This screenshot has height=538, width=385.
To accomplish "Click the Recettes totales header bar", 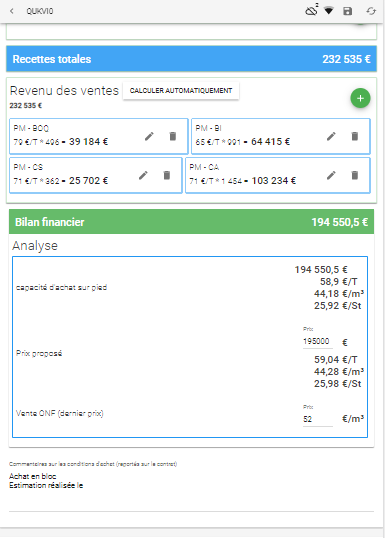I will (191, 59).
